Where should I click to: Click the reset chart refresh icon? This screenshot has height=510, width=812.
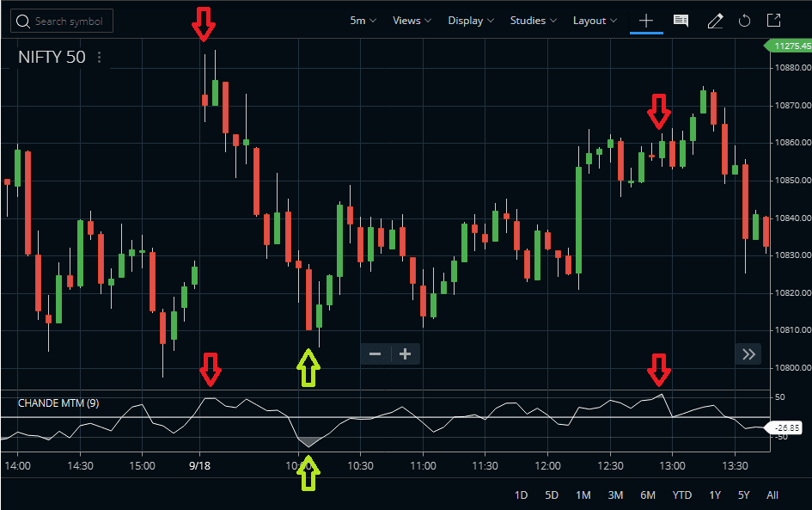tap(744, 21)
